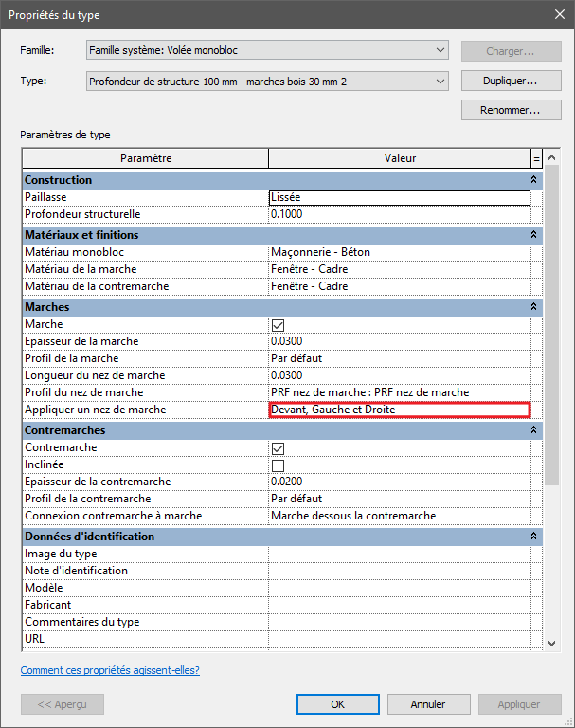The image size is (575, 728).
Task: Open the Type dropdown list
Action: pos(267,82)
